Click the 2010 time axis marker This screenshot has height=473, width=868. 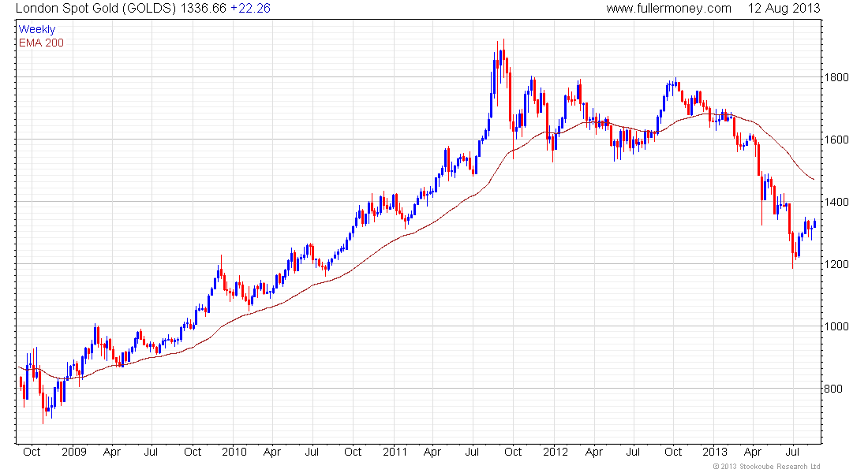(234, 452)
